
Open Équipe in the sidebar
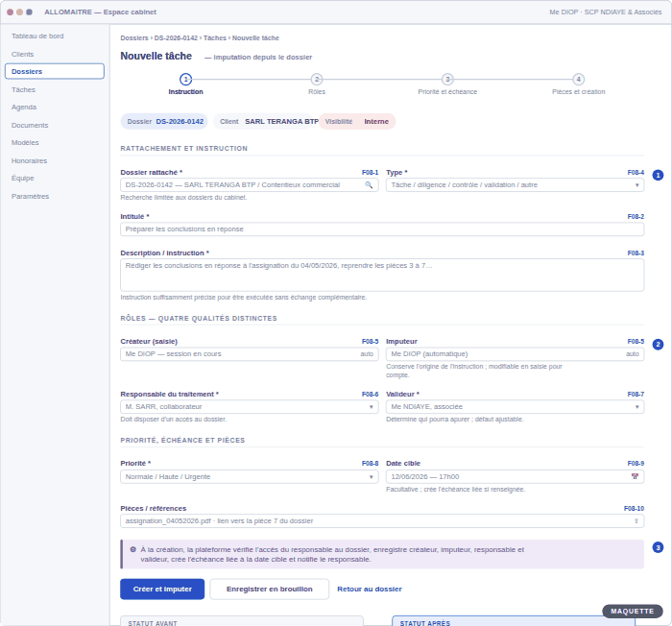pyautogui.click(x=23, y=178)
